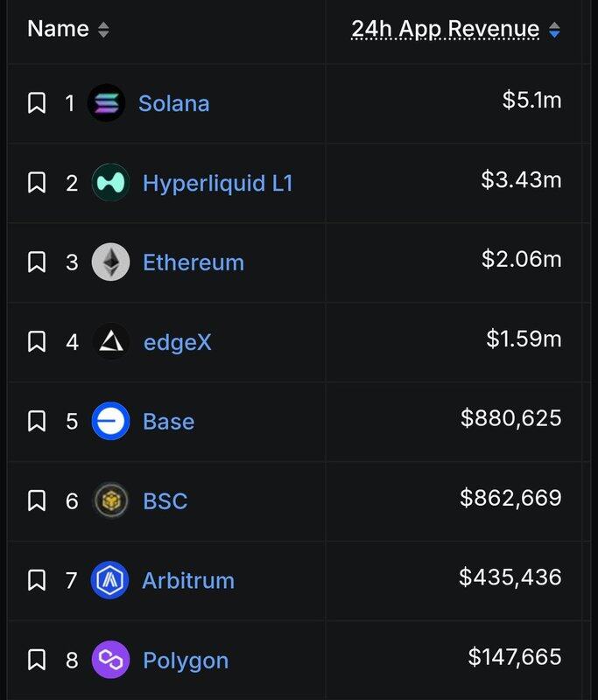Click the Base logo icon
Image resolution: width=598 pixels, height=700 pixels.
coord(110,422)
